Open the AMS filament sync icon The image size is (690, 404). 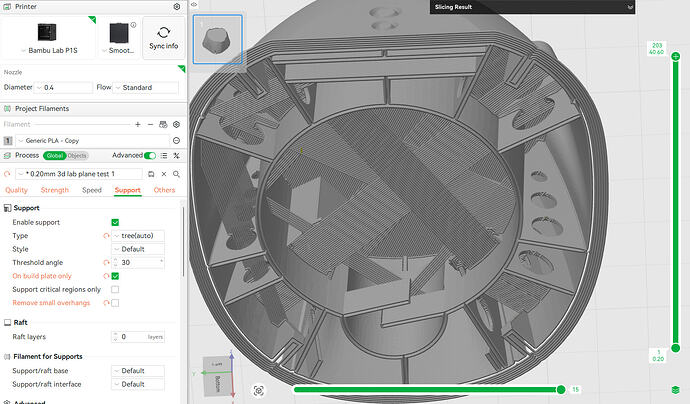coord(163,125)
